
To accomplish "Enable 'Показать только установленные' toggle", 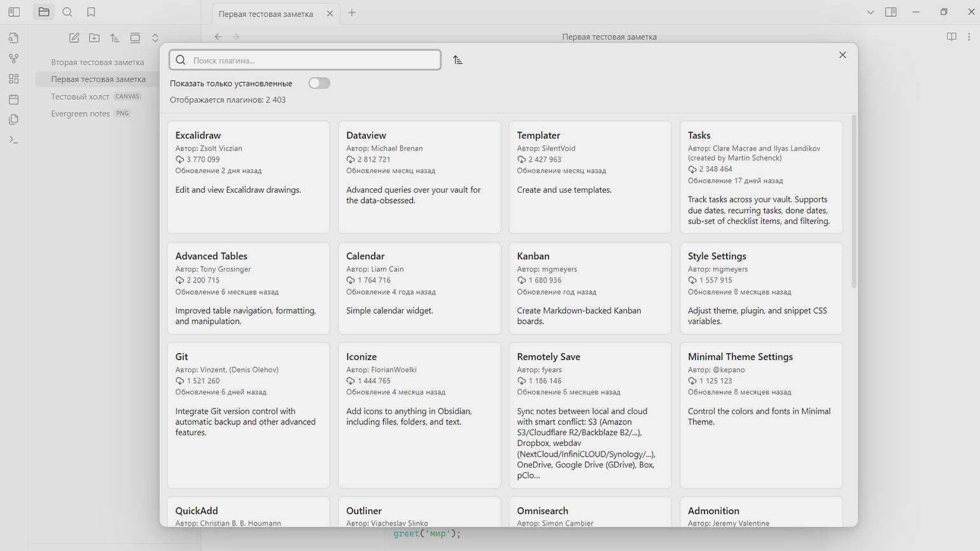I will (319, 83).
